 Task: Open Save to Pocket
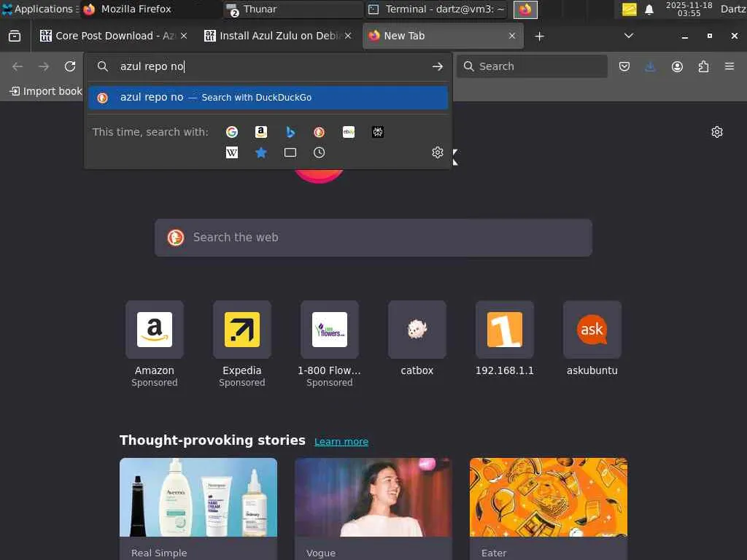tap(624, 66)
